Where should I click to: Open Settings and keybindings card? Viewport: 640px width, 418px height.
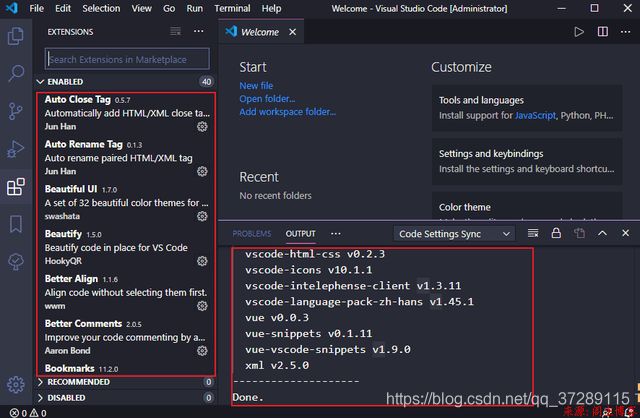pyautogui.click(x=527, y=162)
